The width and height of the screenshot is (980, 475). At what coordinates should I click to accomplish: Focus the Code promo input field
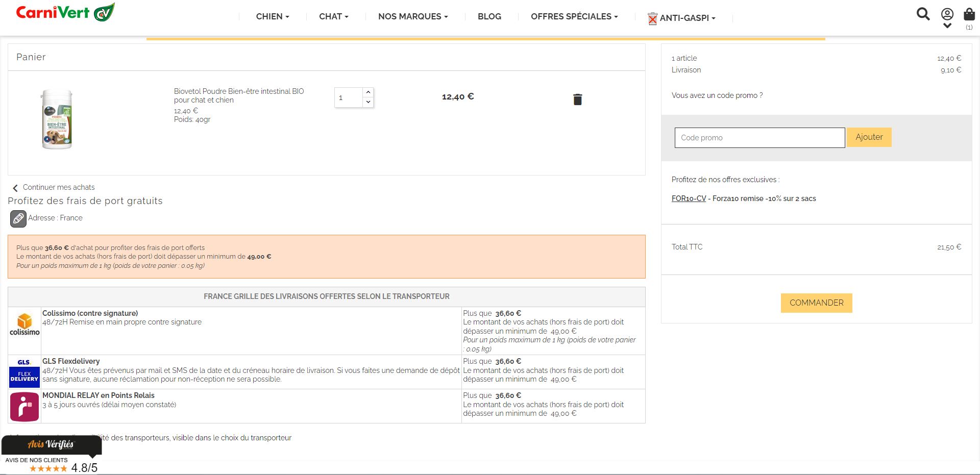(x=759, y=138)
